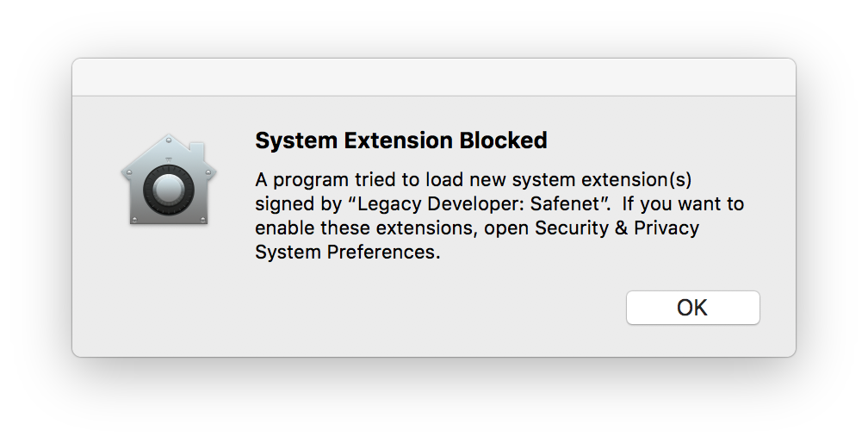The image size is (868, 443).
Task: Click the word "System" in bold heading
Action: tap(296, 140)
